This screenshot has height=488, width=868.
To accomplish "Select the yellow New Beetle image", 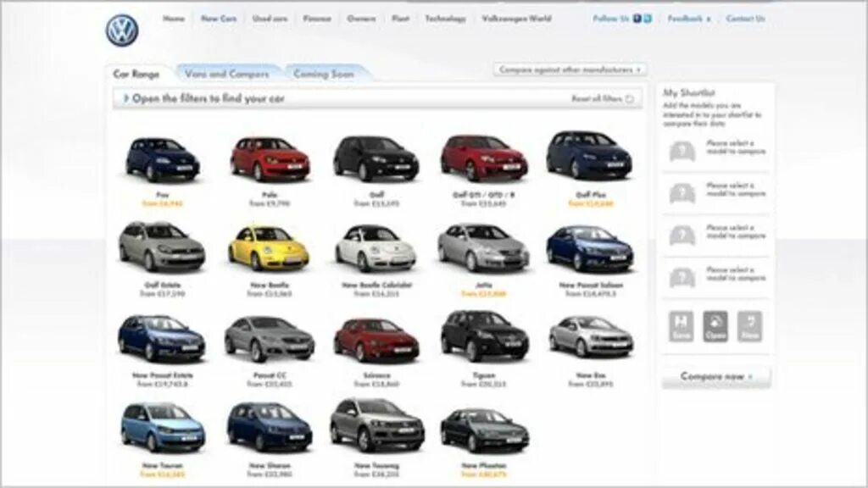I will coord(269,248).
